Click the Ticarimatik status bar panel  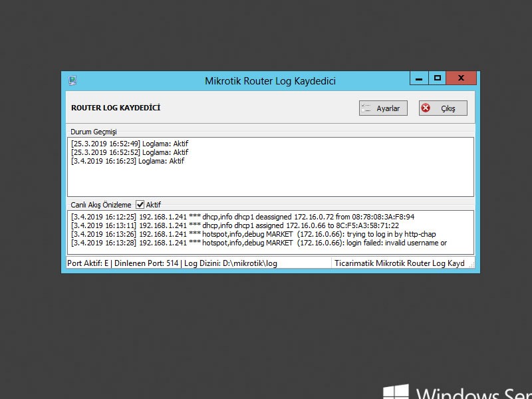pyautogui.click(x=400, y=263)
